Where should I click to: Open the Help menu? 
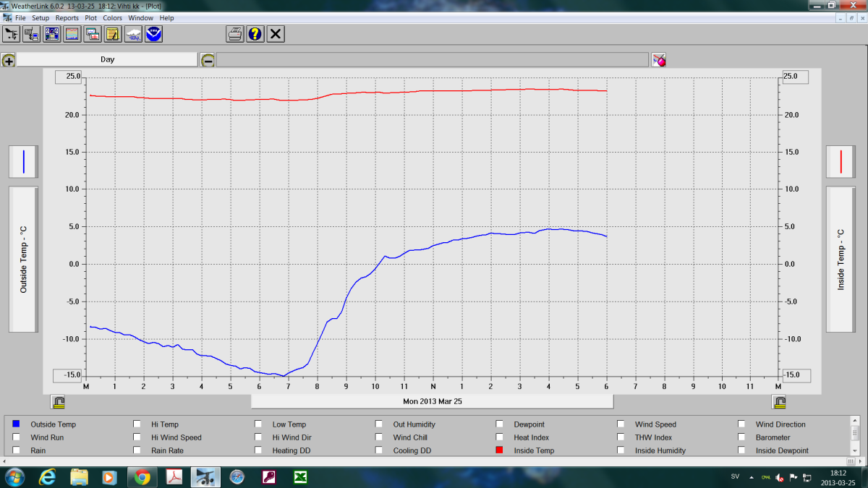click(x=166, y=17)
